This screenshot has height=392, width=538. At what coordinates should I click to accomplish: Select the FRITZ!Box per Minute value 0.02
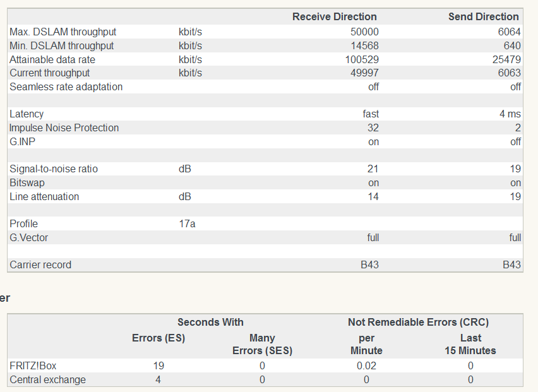pyautogui.click(x=366, y=366)
